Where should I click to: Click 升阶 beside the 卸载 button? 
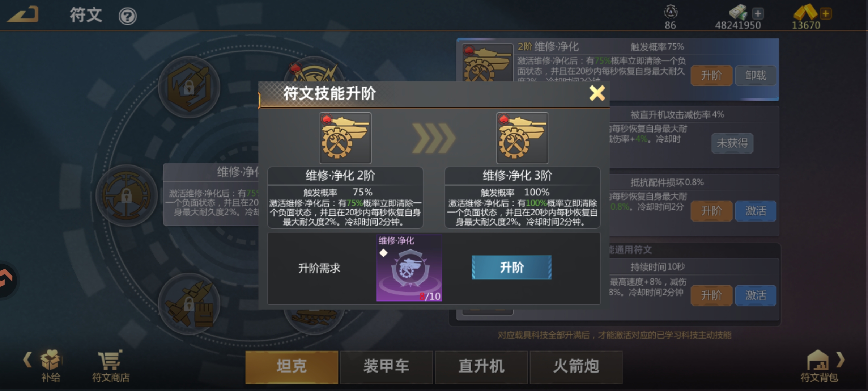tap(711, 75)
